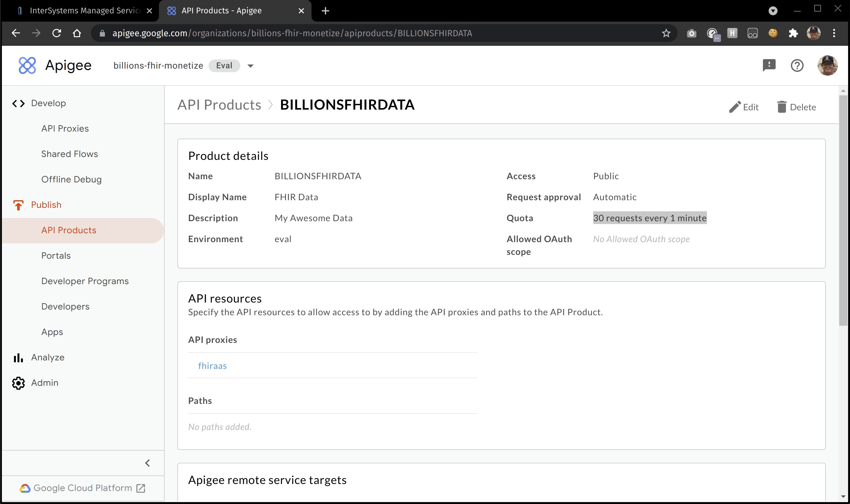Open organization selector dropdown arrow
The width and height of the screenshot is (850, 504).
tap(250, 66)
